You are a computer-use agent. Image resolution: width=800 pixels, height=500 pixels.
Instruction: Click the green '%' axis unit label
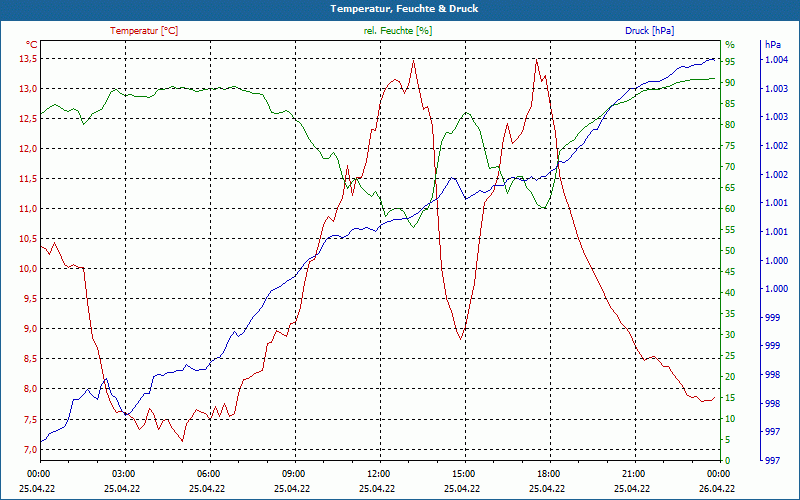click(730, 45)
